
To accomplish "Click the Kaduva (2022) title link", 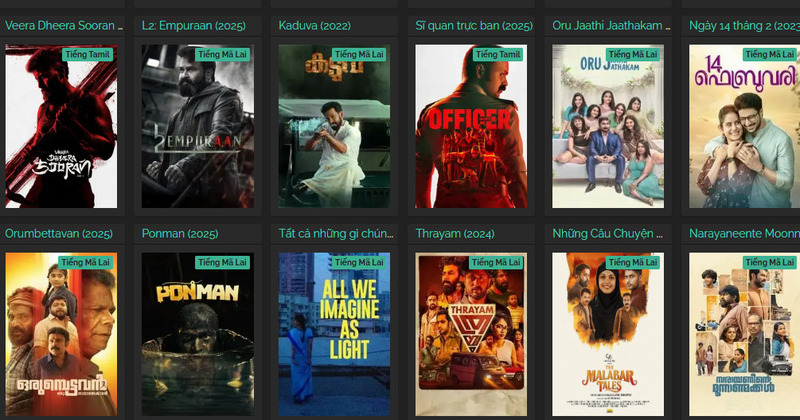I will click(315, 26).
